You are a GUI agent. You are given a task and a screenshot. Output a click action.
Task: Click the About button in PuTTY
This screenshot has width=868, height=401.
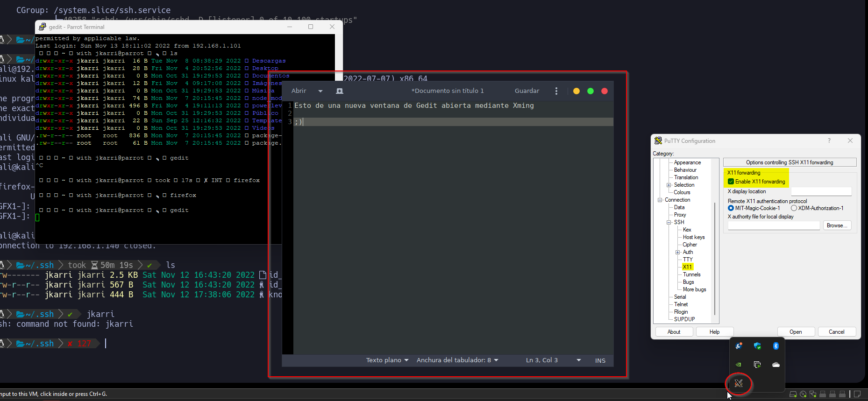674,332
